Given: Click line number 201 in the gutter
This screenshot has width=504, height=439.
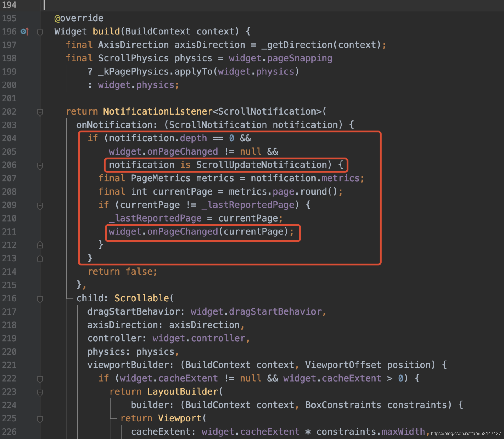Looking at the screenshot, I should pos(9,98).
